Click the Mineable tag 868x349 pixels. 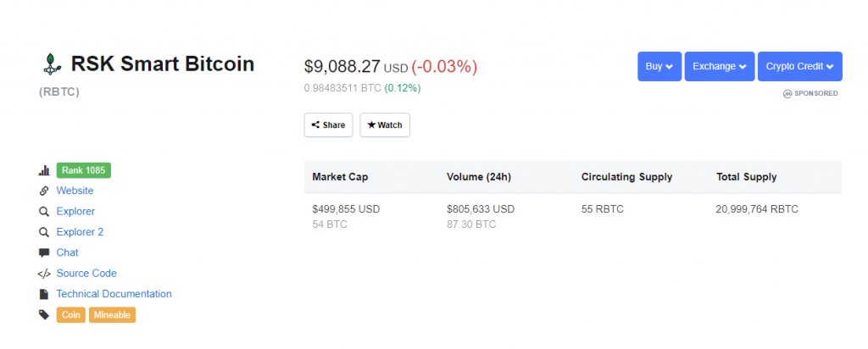click(112, 315)
